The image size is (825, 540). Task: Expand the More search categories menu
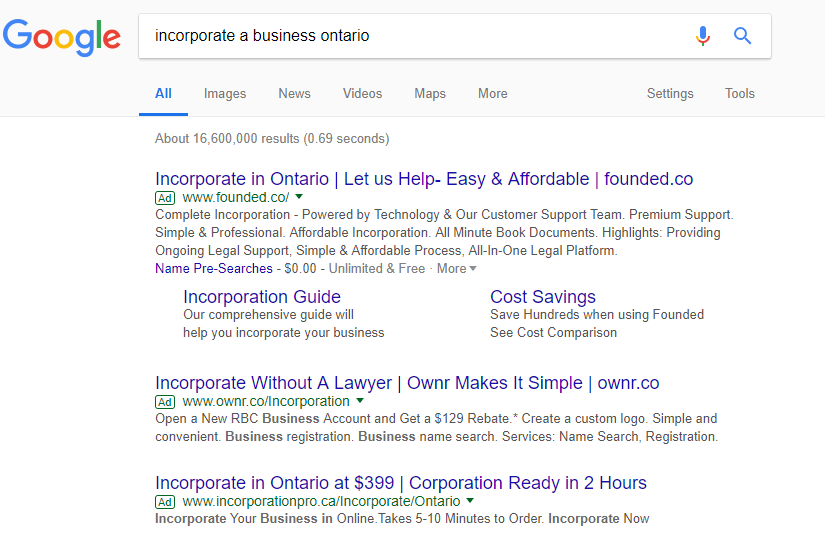pyautogui.click(x=492, y=94)
